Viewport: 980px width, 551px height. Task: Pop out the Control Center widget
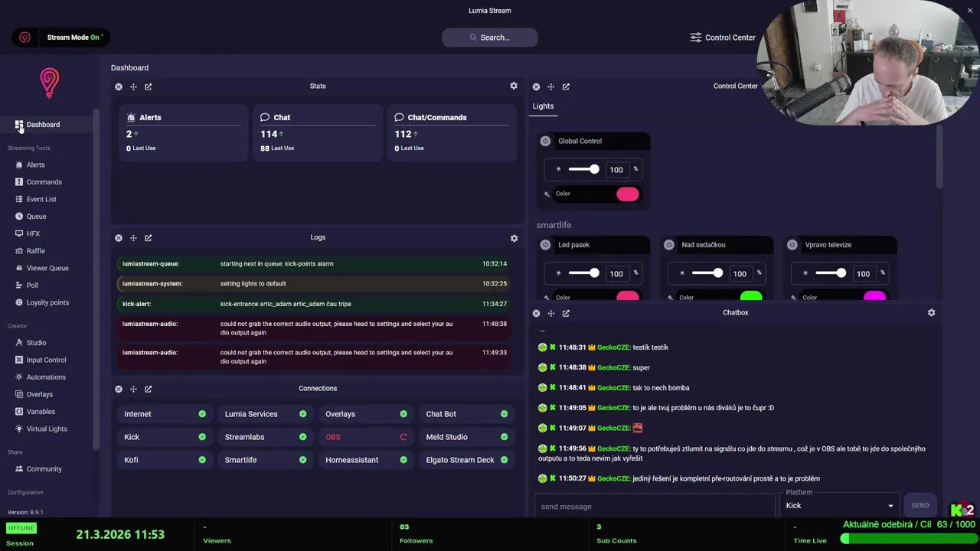(566, 86)
